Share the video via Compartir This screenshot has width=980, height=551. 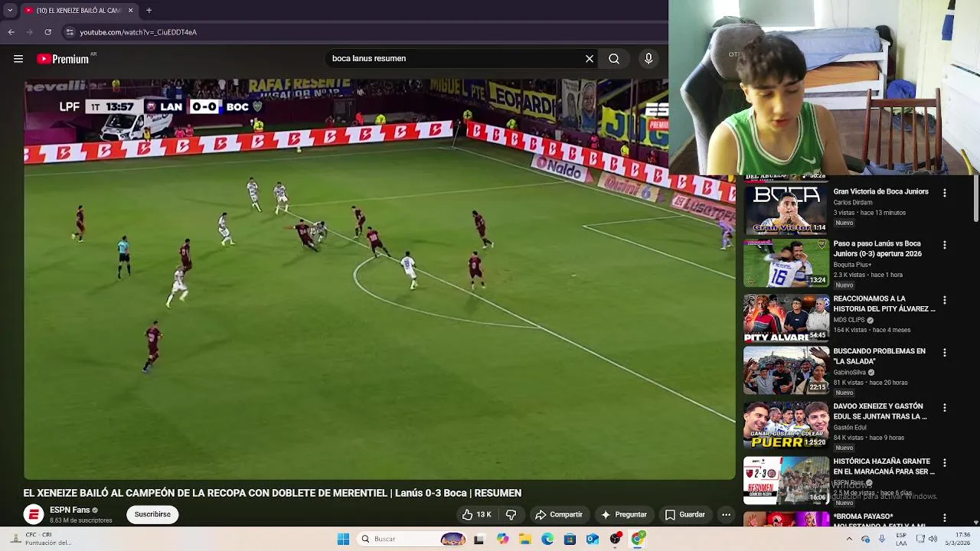tap(559, 515)
